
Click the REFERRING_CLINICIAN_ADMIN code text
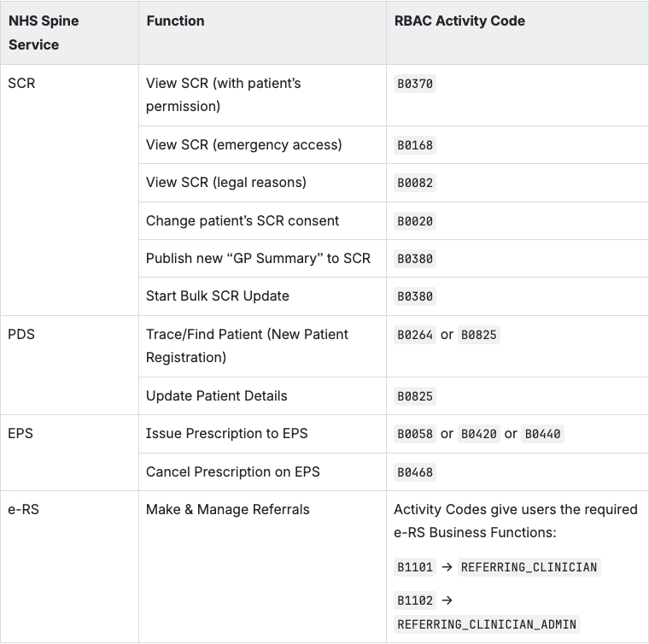tap(487, 624)
